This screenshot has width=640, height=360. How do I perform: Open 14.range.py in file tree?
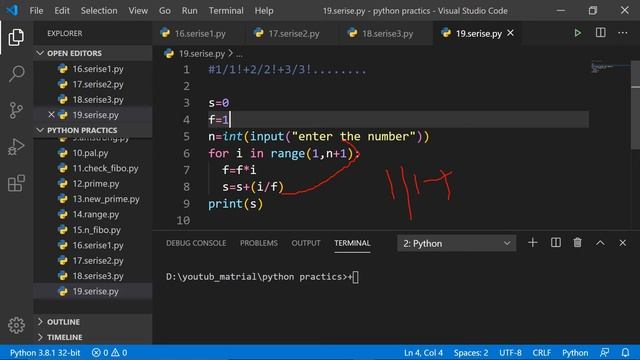click(93, 214)
